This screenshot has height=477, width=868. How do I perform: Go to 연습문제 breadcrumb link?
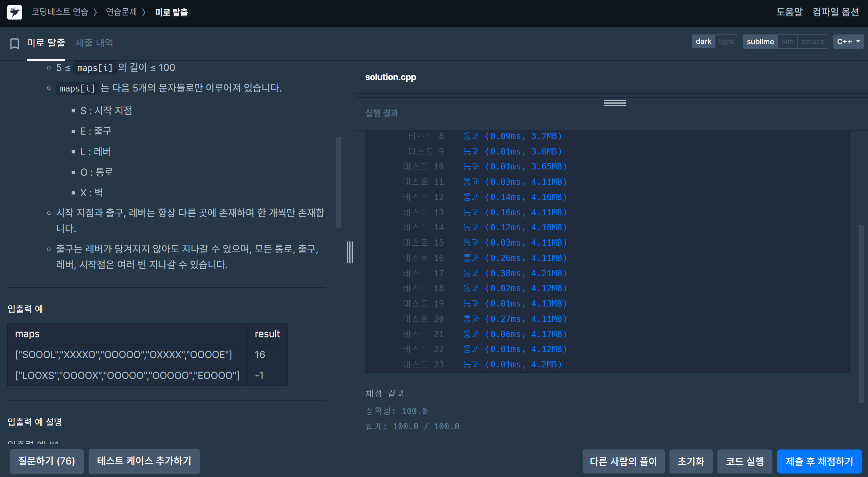121,12
